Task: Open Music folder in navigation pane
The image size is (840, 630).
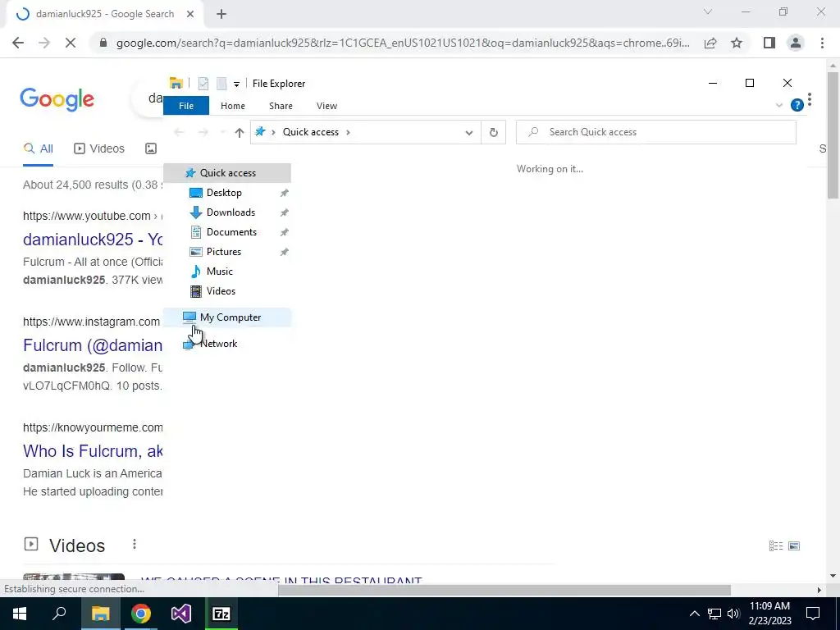Action: point(219,271)
